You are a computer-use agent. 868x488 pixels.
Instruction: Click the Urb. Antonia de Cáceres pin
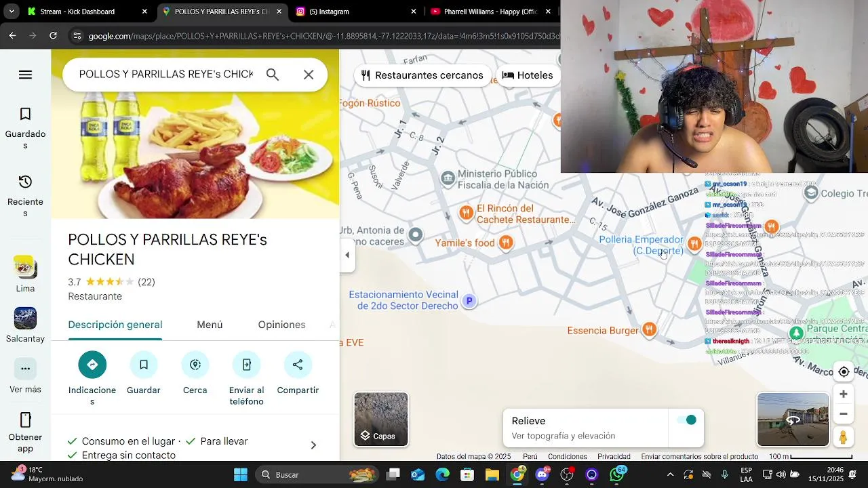[x=416, y=235]
